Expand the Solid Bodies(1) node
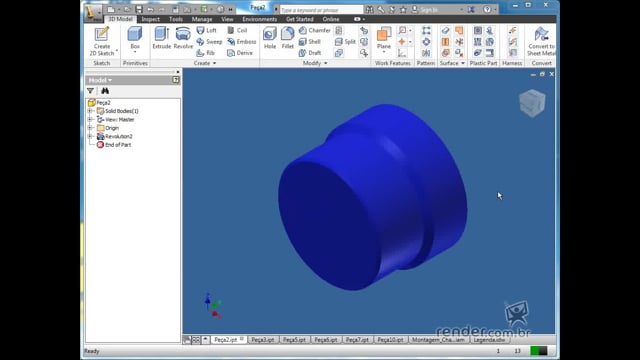640x360 pixels. 90,111
